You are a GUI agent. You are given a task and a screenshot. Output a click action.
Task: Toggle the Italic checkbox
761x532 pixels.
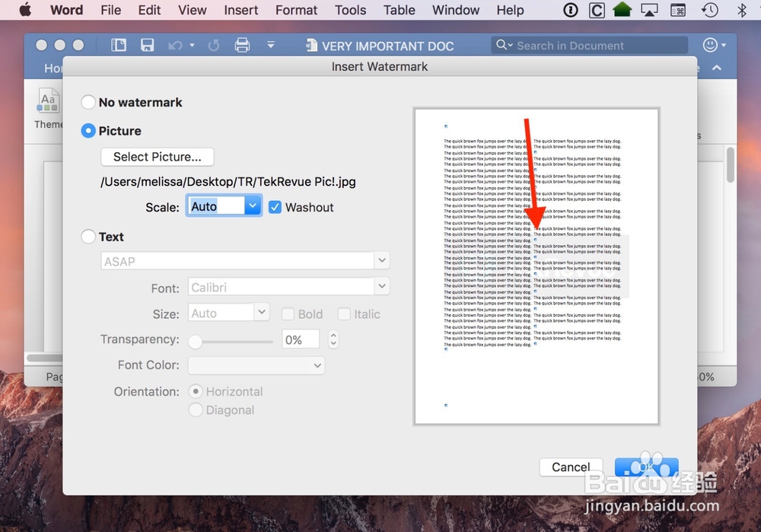pos(344,314)
